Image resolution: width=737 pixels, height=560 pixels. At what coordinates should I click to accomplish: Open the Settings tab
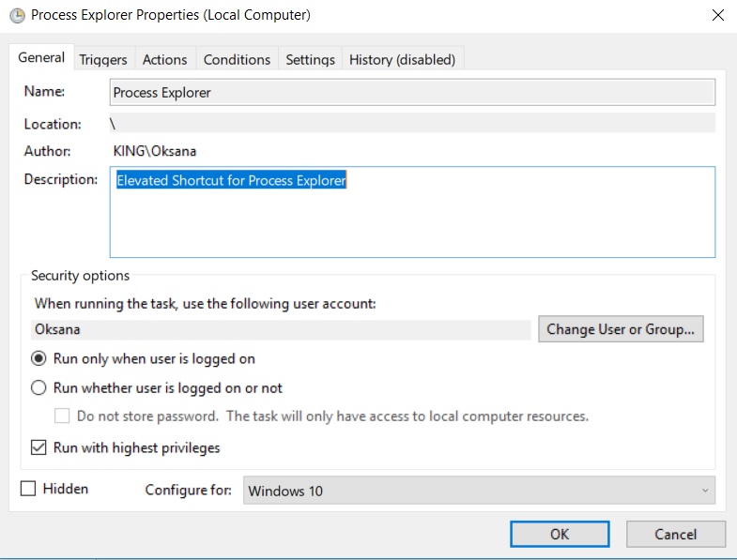tap(310, 60)
